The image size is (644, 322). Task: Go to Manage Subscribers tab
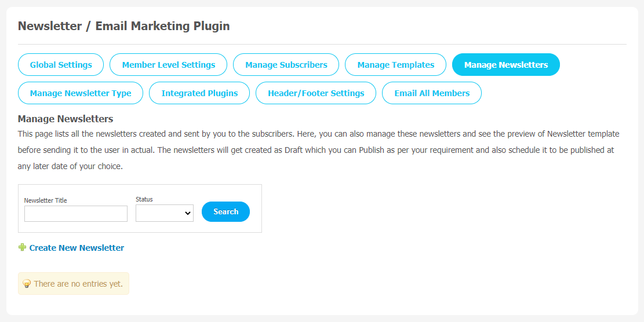click(x=286, y=65)
